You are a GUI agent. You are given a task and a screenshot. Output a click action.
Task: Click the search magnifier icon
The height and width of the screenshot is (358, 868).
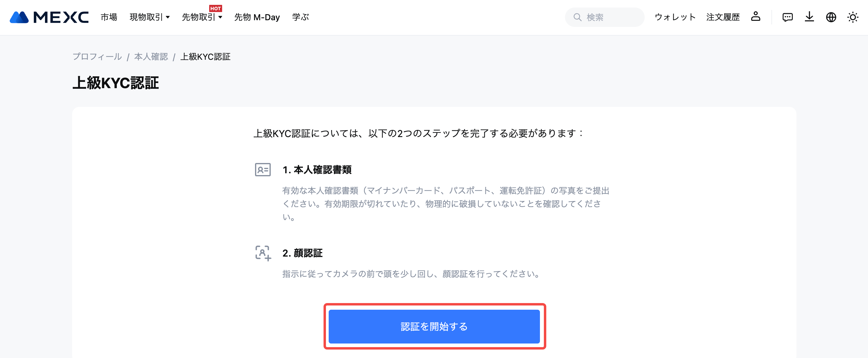577,17
